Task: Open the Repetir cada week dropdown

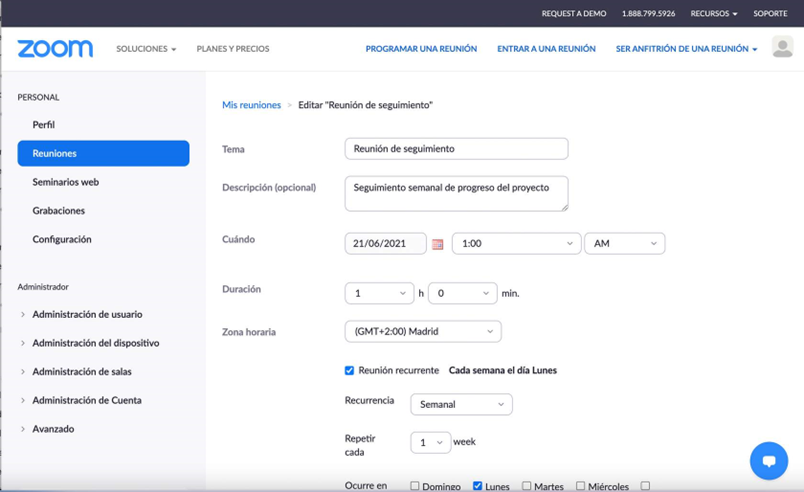Action: click(431, 442)
